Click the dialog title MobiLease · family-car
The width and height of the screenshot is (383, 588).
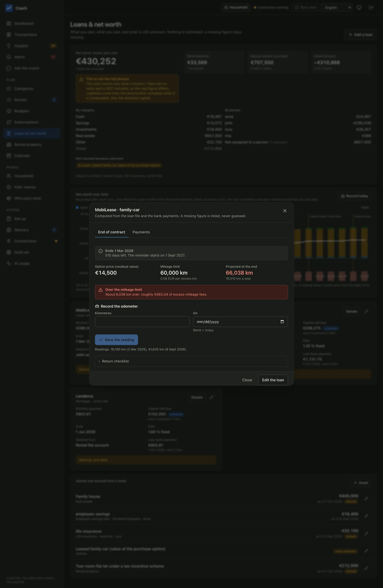[117, 210]
